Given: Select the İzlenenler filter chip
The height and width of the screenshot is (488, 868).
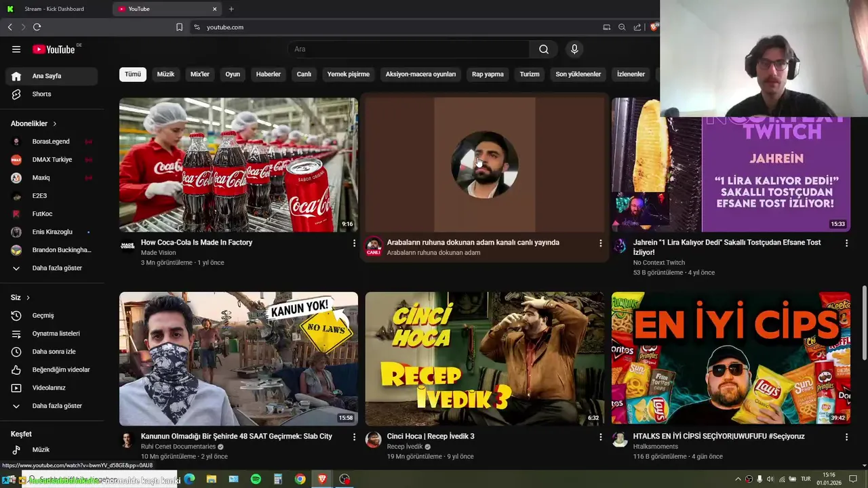Looking at the screenshot, I should pos(631,74).
